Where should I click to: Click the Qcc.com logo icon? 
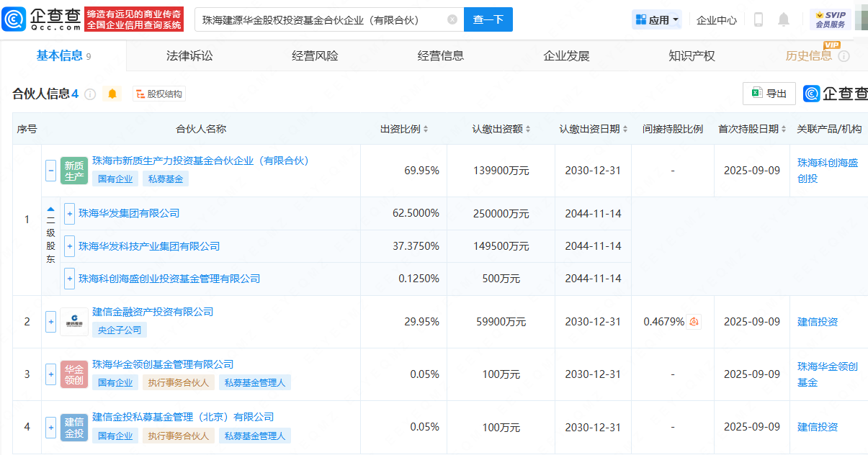click(x=15, y=19)
